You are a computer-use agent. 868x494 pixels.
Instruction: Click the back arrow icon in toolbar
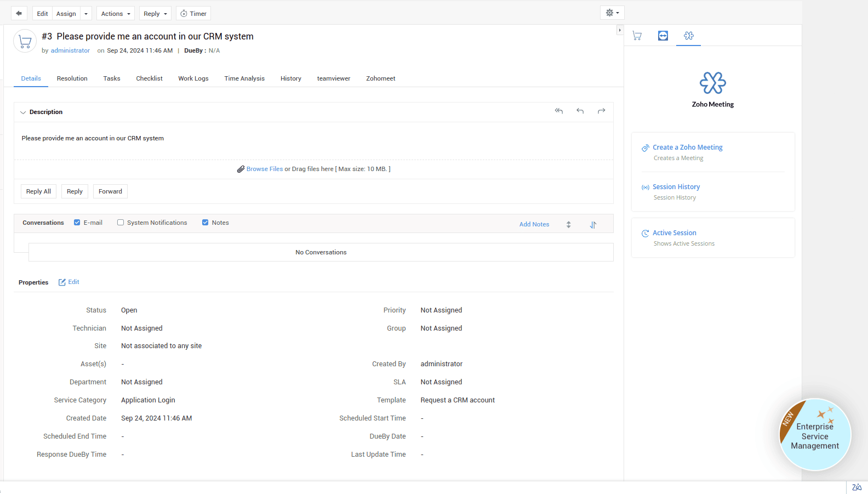click(x=19, y=14)
